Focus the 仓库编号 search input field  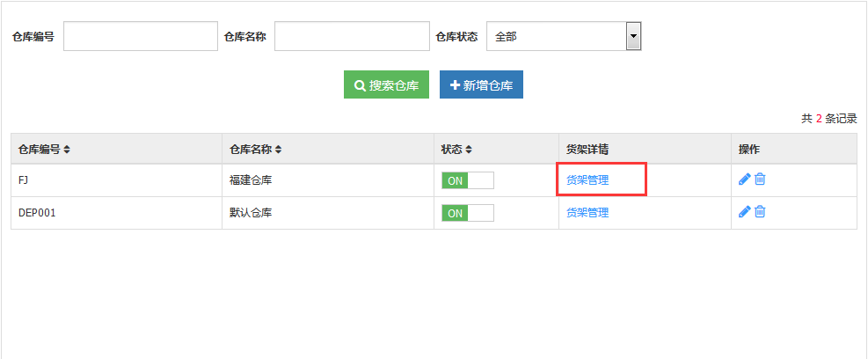[140, 37]
